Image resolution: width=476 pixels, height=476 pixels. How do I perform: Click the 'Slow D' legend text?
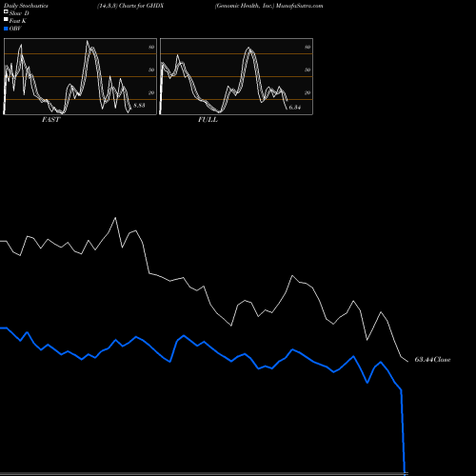[19, 13]
